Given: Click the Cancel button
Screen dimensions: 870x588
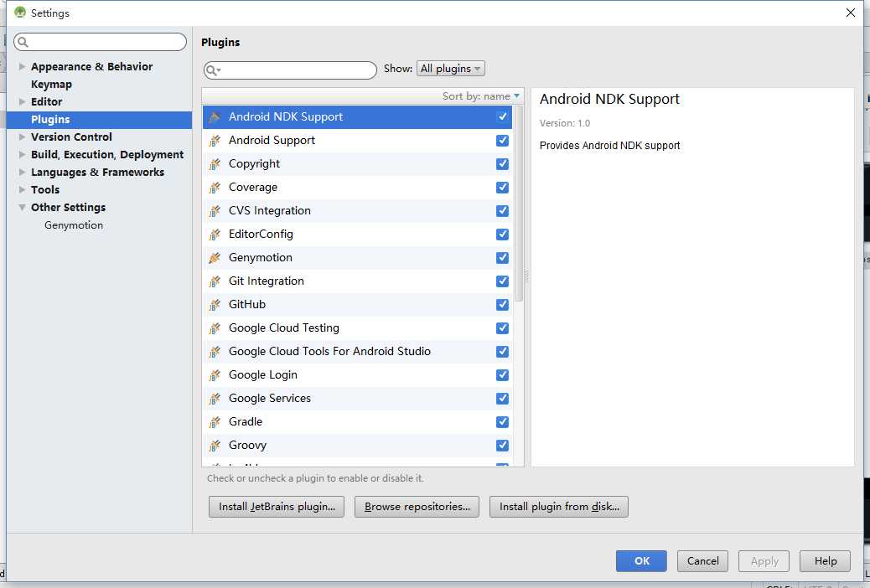Looking at the screenshot, I should coord(702,561).
